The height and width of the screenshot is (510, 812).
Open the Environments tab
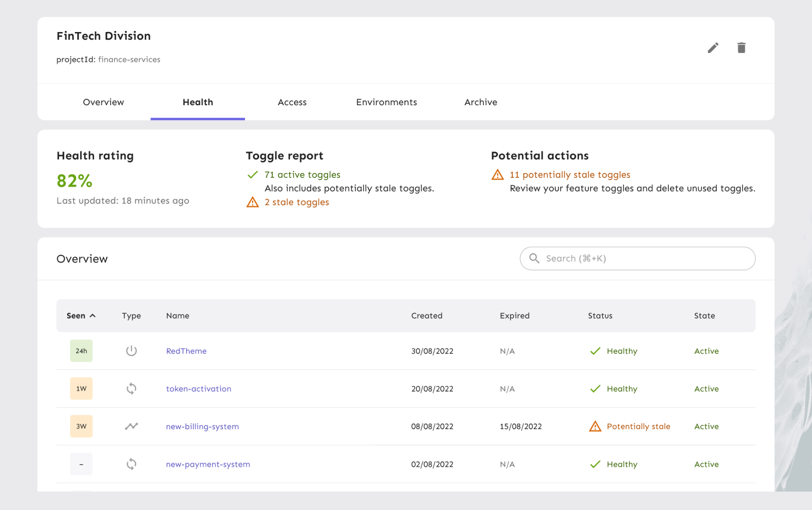(x=386, y=102)
